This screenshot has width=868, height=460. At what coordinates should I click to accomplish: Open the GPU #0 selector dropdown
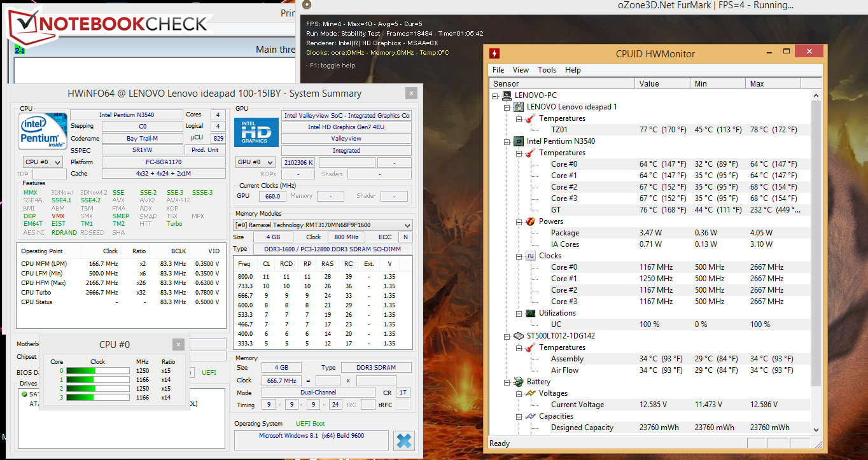(x=255, y=162)
